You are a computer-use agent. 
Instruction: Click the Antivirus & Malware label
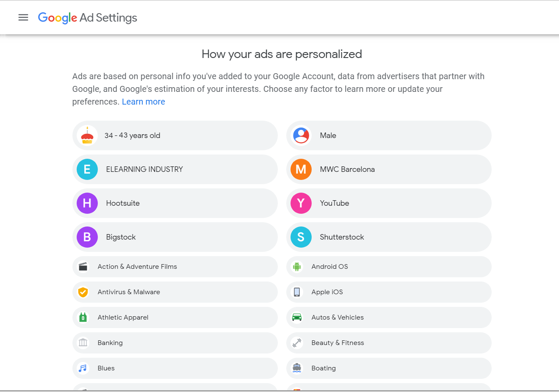tap(129, 292)
